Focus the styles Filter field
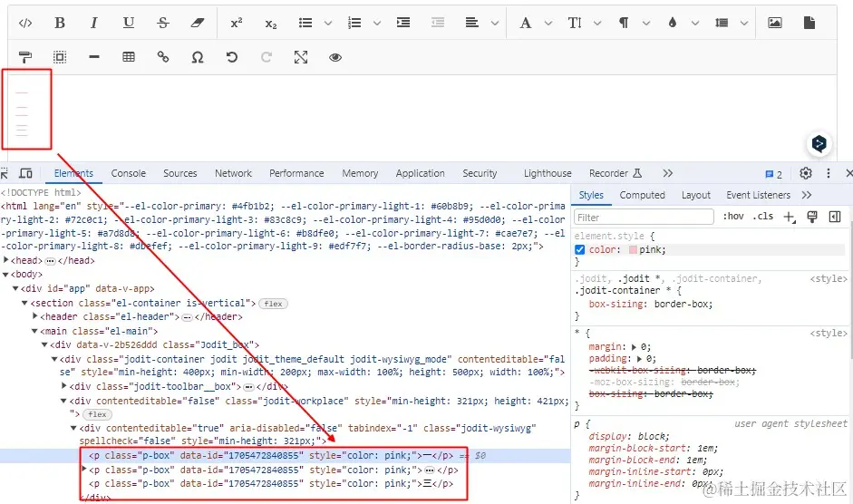 tap(644, 218)
